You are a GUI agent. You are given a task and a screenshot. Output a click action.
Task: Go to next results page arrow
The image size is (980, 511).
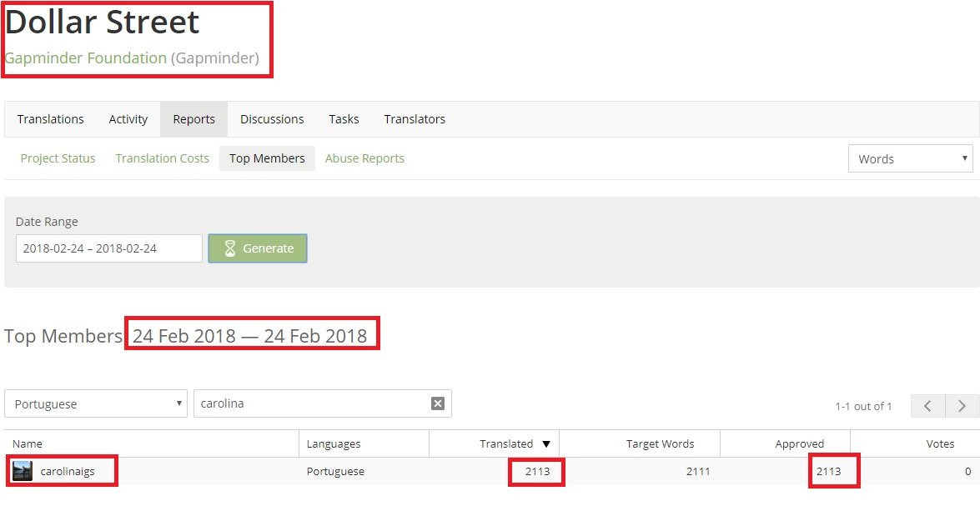(x=962, y=406)
